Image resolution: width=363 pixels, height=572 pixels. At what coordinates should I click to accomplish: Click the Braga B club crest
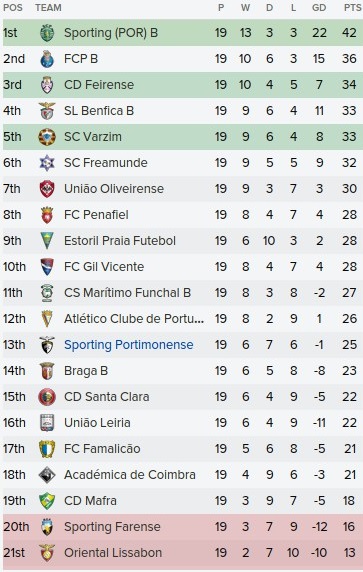click(x=47, y=371)
